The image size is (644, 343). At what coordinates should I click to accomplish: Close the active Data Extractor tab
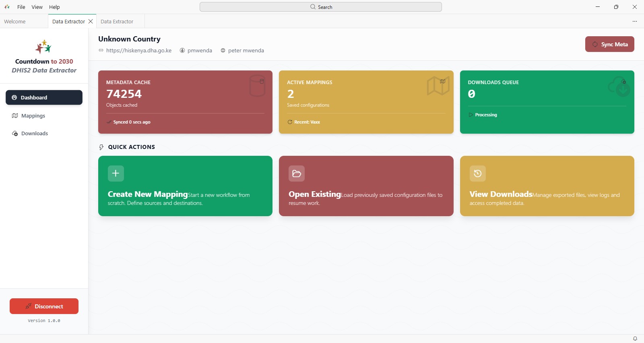[91, 21]
